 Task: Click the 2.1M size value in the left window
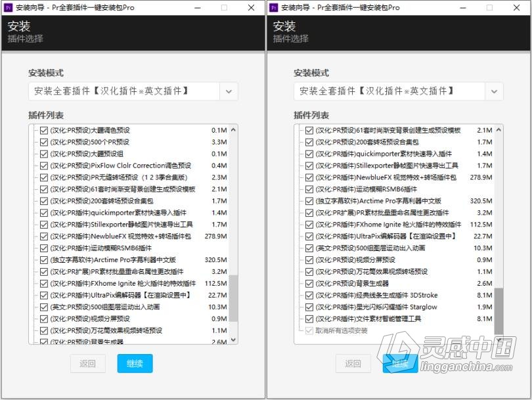pyautogui.click(x=219, y=189)
